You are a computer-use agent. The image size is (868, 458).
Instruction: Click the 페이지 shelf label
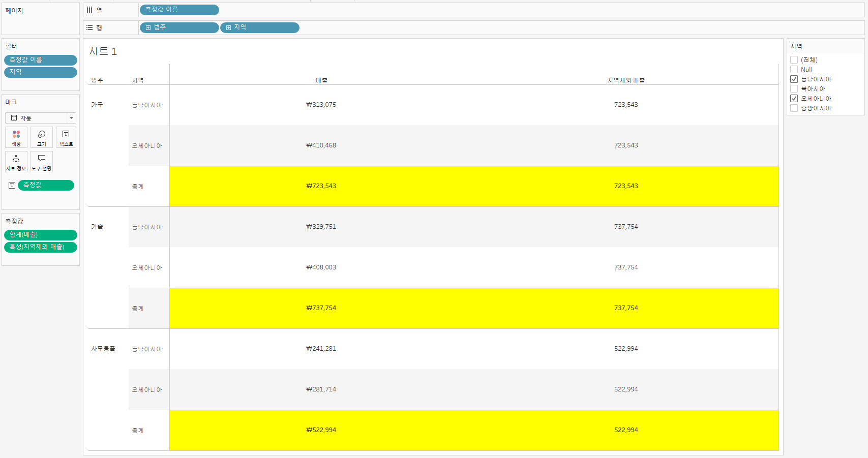14,11
